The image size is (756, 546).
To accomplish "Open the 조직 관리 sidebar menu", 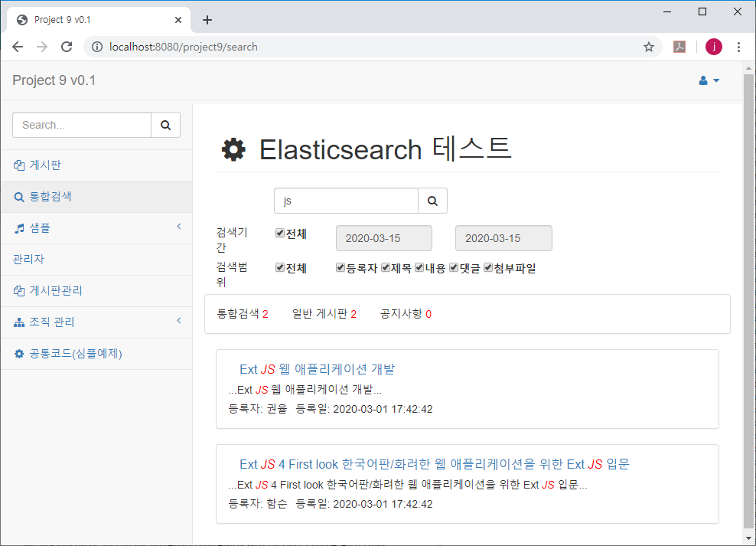I will 96,322.
